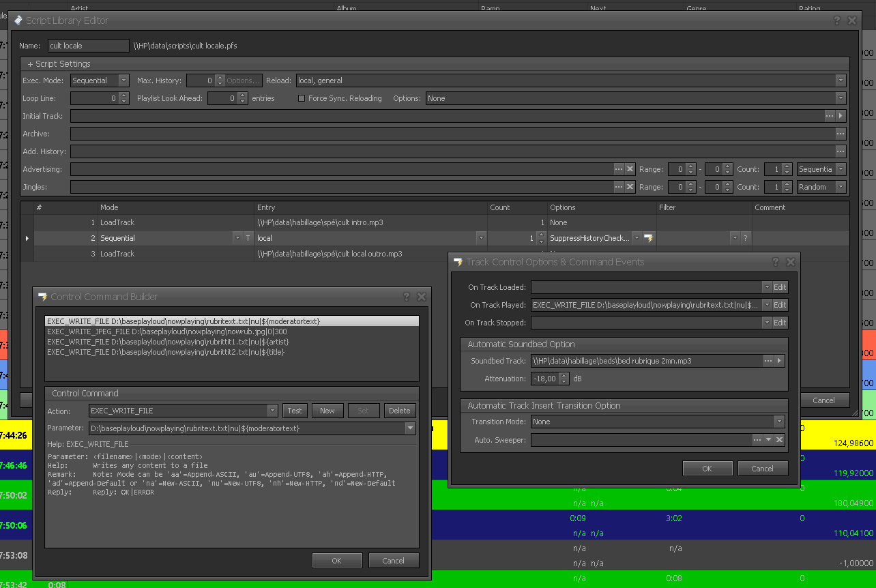
Task: Expand the On Track Played command dropdown
Action: click(767, 305)
